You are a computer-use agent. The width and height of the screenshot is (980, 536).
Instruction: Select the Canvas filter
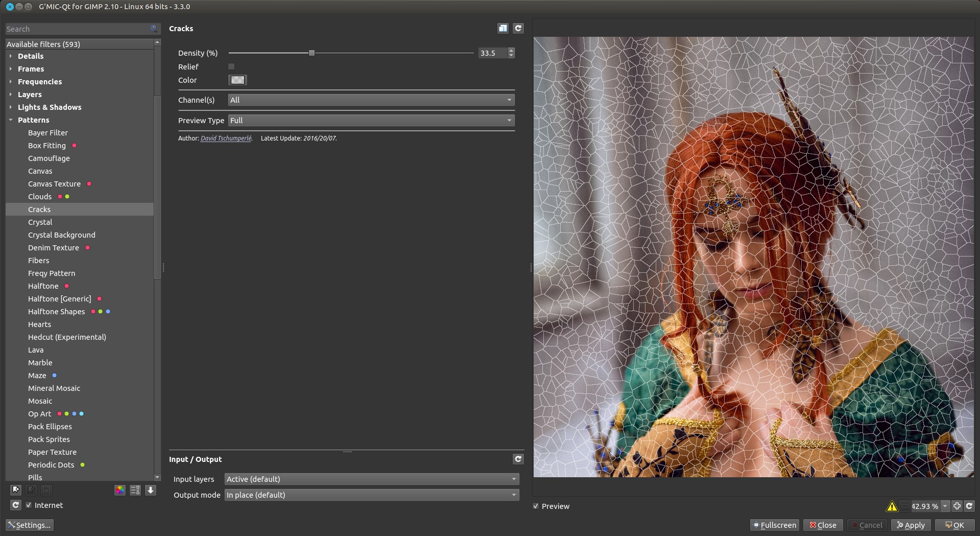click(x=40, y=171)
